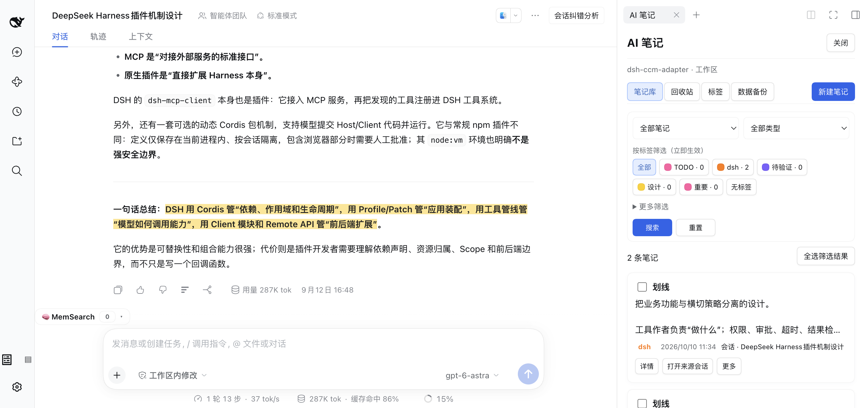
Task: Check the first 划线 note checkbox
Action: point(642,287)
